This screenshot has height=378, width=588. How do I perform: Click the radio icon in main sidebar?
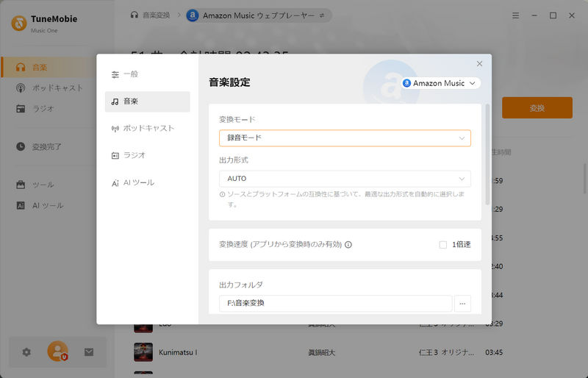point(21,109)
